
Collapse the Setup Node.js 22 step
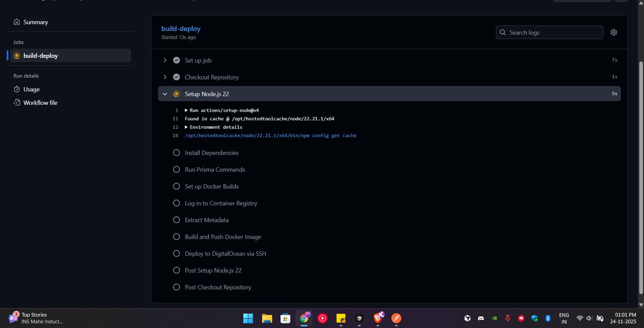[x=165, y=94]
